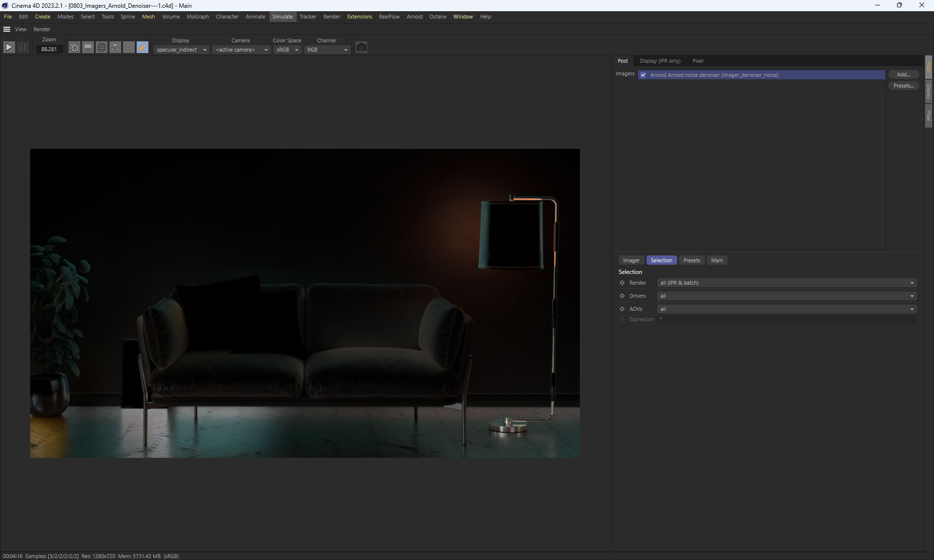
Task: Toggle the Render parameter keyframe diamond
Action: [x=622, y=283]
